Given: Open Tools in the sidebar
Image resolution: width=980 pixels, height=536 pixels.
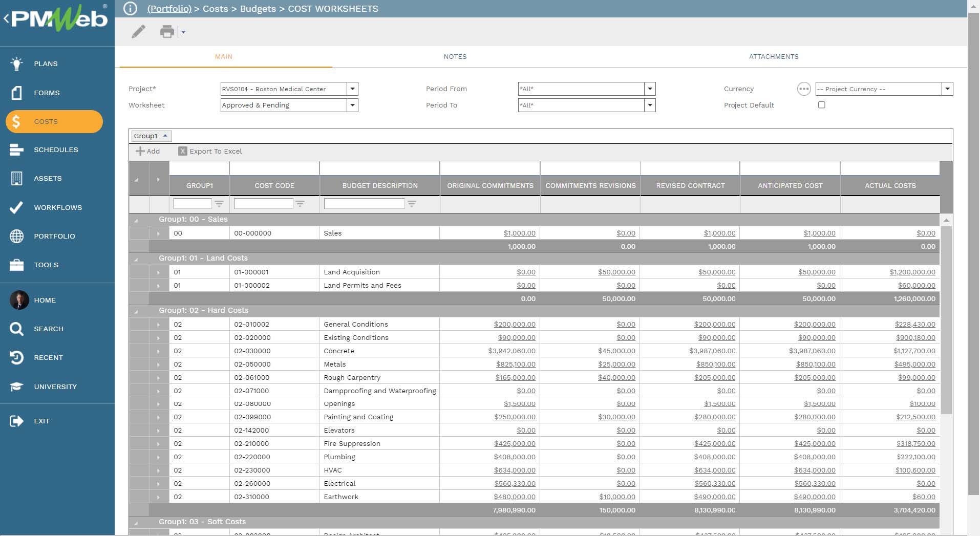Looking at the screenshot, I should [x=46, y=265].
